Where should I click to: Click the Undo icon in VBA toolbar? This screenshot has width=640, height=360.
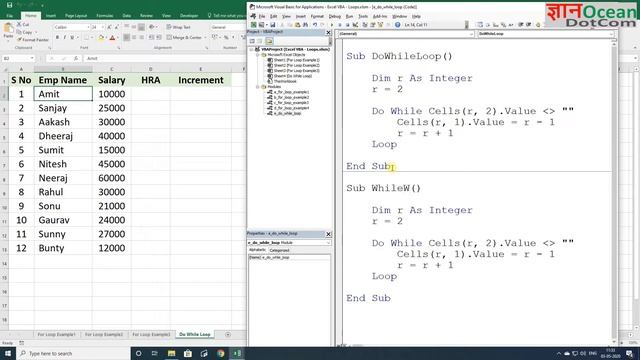[x=315, y=25]
